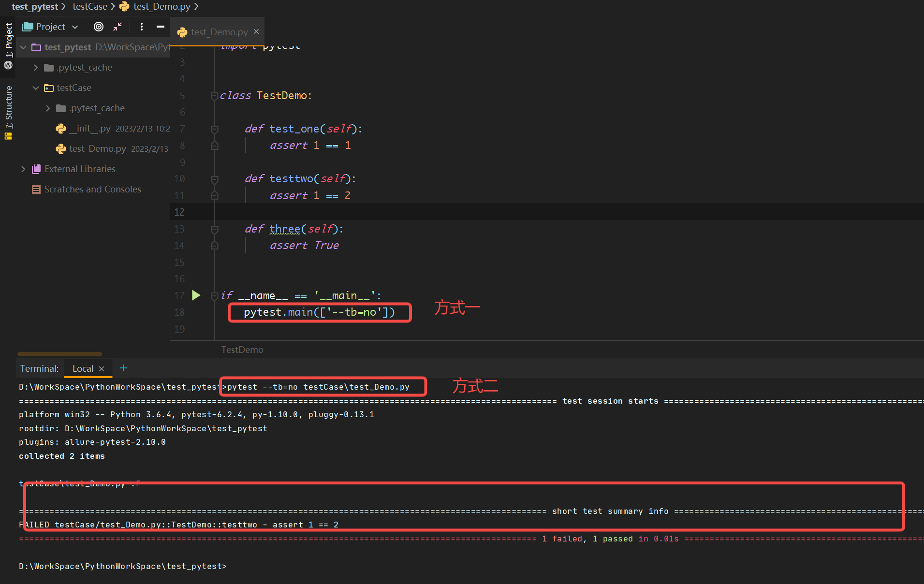Open the Project panel options (three dots)
Viewport: 924px width, 584px height.
pyautogui.click(x=142, y=27)
